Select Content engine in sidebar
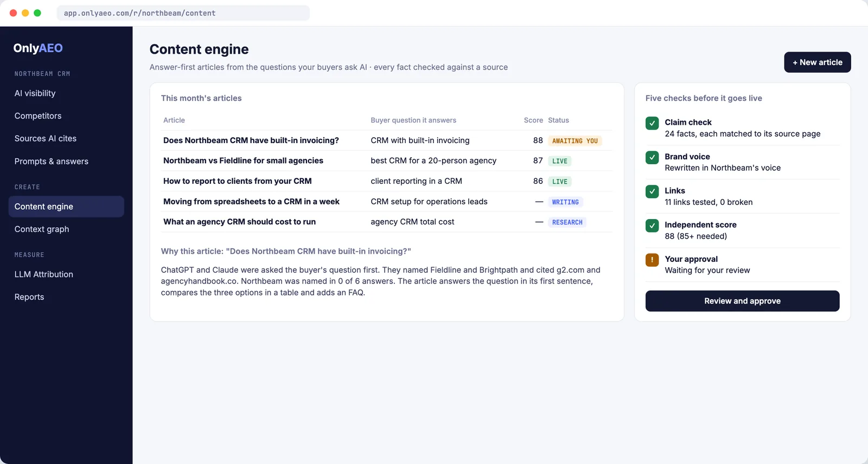Image resolution: width=868 pixels, height=464 pixels. point(66,207)
